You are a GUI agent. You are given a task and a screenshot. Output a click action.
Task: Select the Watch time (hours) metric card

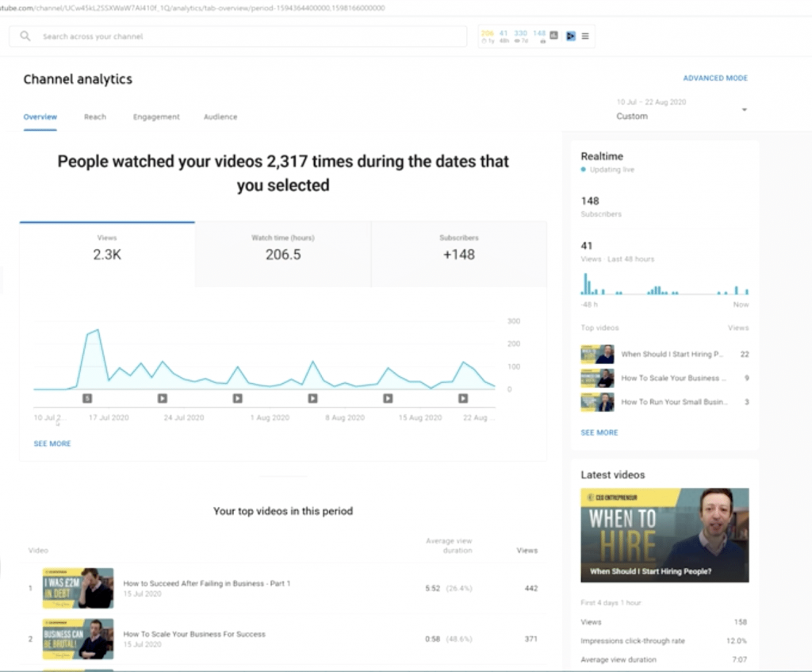(283, 254)
